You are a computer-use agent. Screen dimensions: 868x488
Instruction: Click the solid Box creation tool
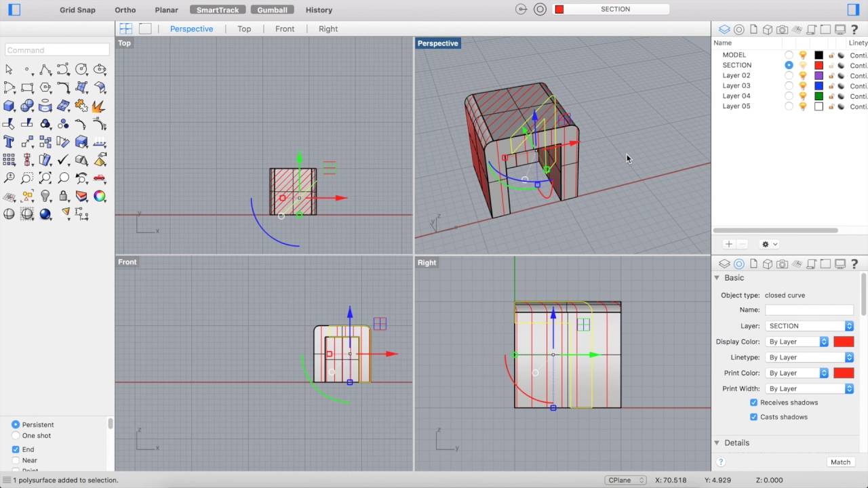tap(9, 106)
